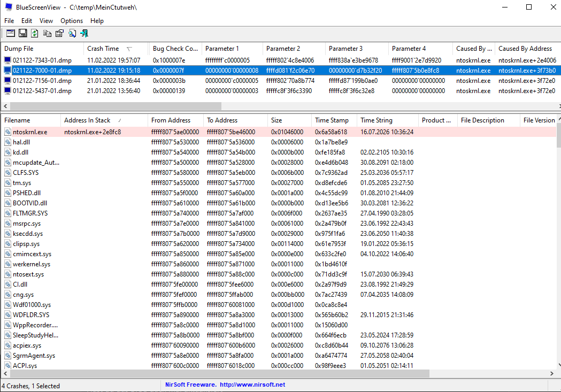Select the cng.sys driver row
The height and width of the screenshot is (392, 561).
point(279,295)
